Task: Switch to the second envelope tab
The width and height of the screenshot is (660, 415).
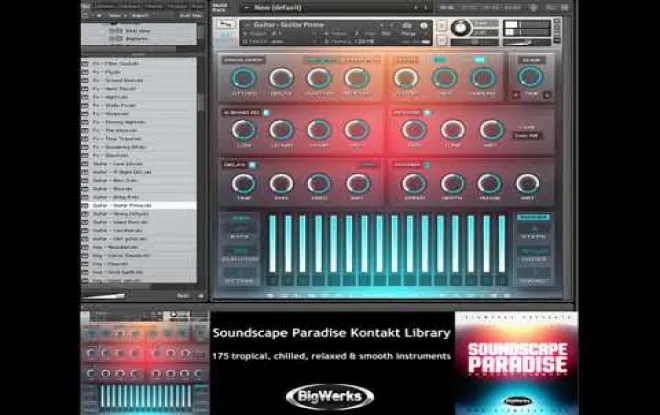Action: (361, 60)
